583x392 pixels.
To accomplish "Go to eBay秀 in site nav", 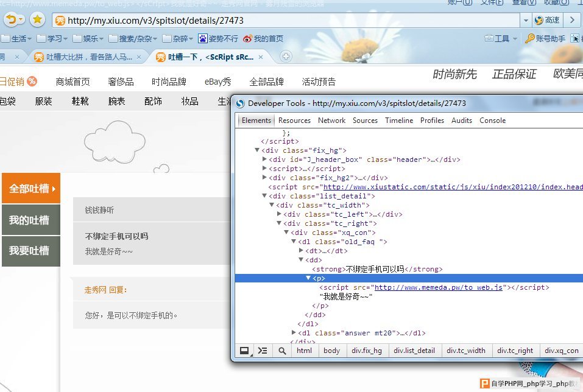I will pyautogui.click(x=218, y=82).
